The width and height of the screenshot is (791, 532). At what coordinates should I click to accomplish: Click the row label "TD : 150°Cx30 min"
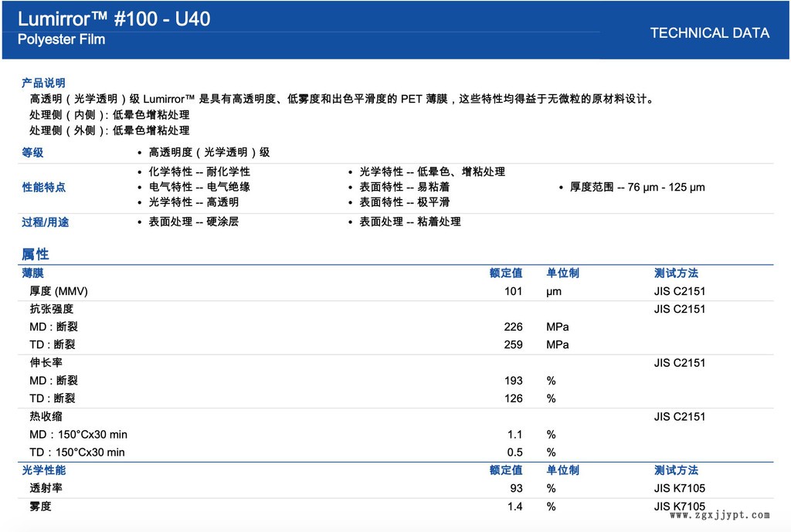click(x=76, y=452)
